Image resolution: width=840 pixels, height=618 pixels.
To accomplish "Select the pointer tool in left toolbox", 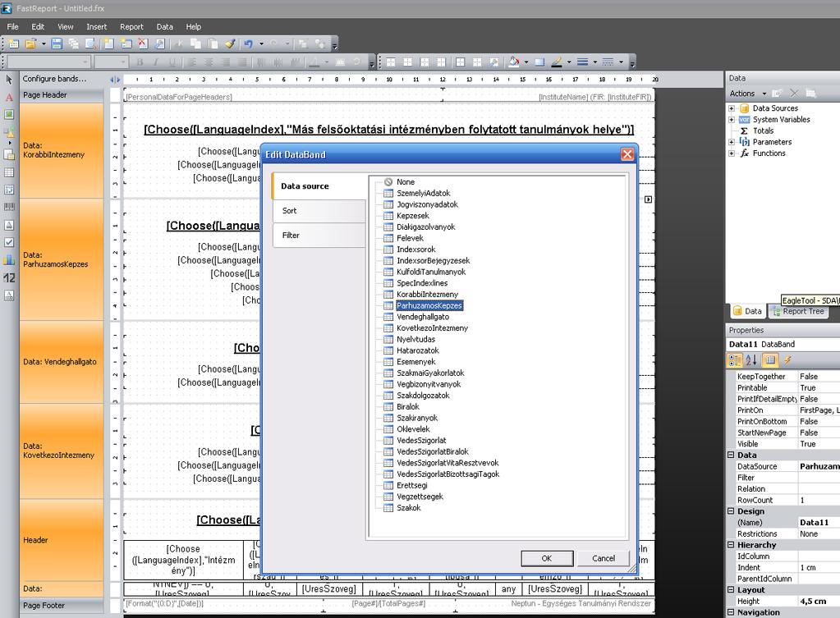I will [9, 80].
